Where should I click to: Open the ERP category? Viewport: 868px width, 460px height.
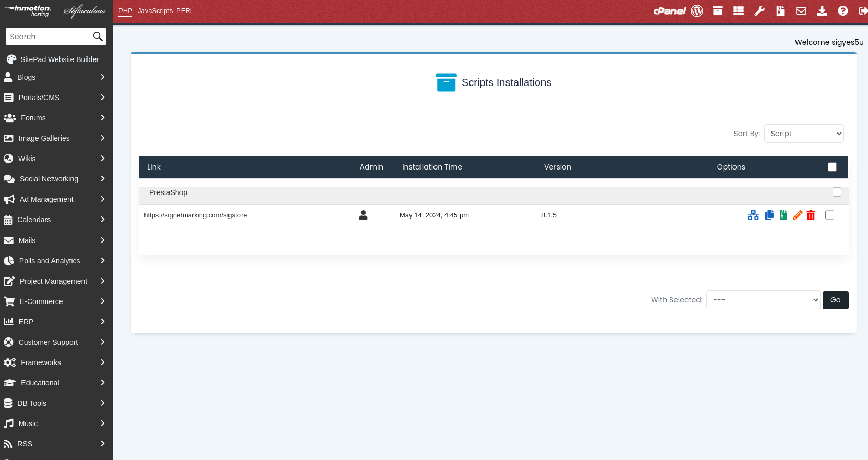point(56,322)
